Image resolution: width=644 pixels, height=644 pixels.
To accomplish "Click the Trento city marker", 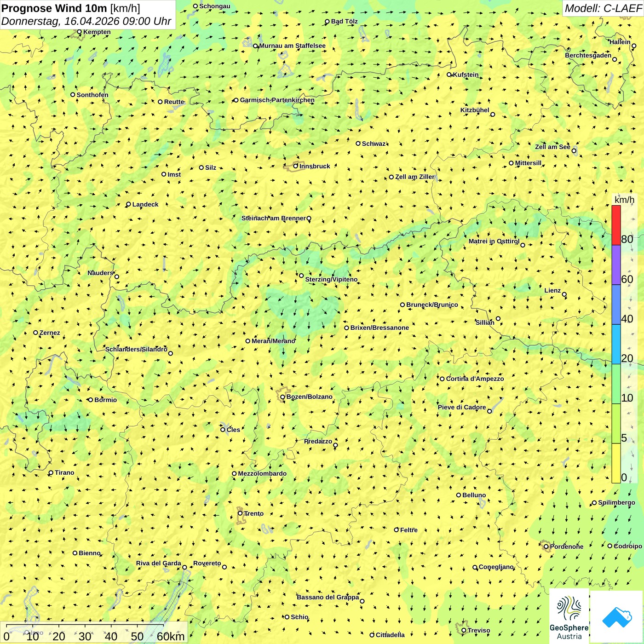I will pos(240,513).
